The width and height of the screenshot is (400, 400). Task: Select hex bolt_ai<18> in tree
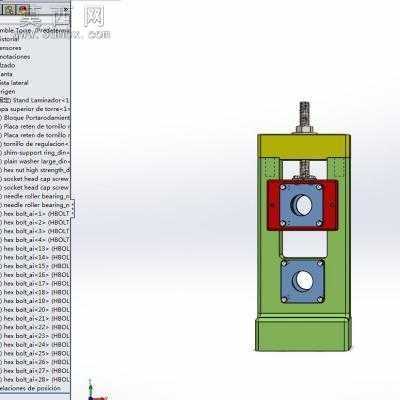(x=35, y=292)
